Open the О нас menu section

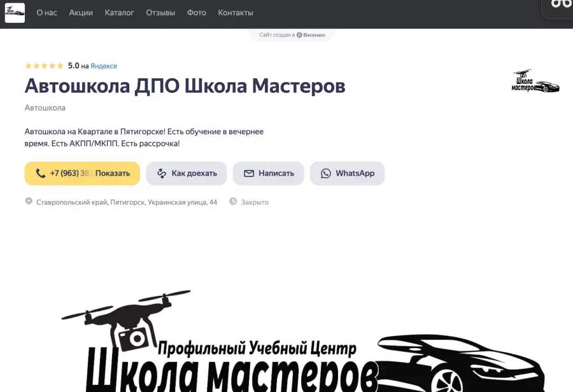(47, 13)
